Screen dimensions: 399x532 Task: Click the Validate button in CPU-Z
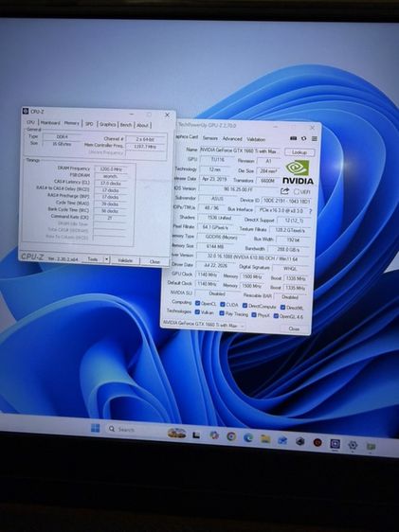pos(125,260)
